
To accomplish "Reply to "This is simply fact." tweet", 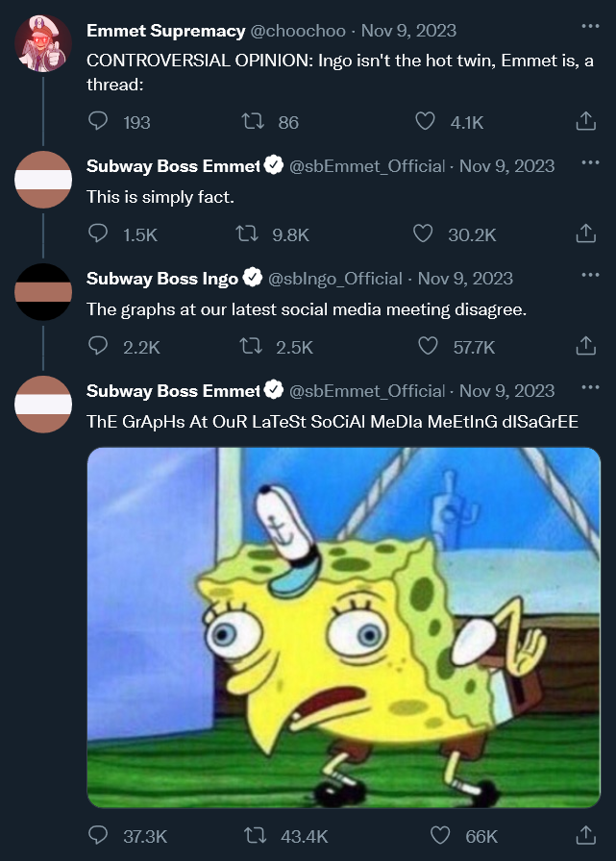I will (98, 234).
